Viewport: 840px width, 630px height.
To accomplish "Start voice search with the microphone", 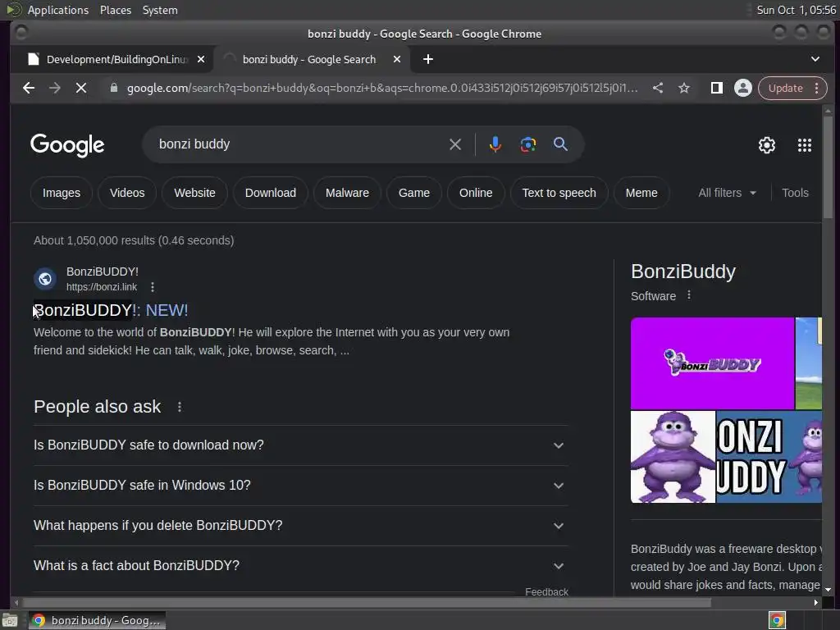I will pyautogui.click(x=495, y=144).
